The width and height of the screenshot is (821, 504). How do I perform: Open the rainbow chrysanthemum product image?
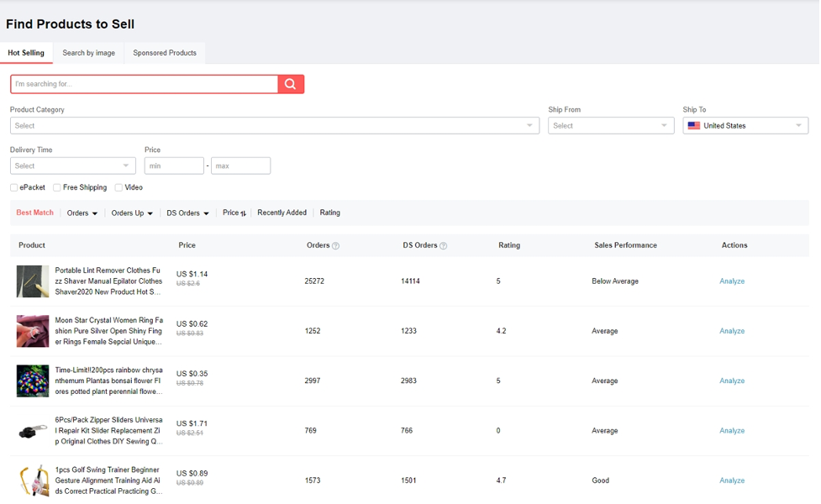point(33,381)
